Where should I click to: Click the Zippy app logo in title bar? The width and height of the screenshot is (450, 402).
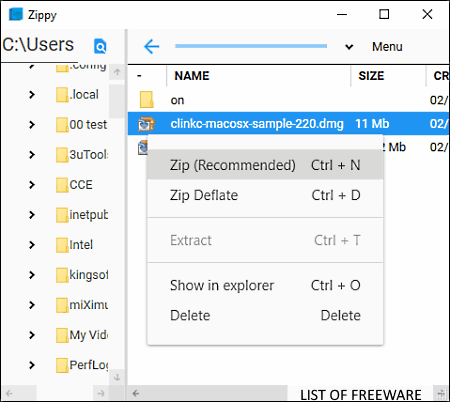(16, 14)
